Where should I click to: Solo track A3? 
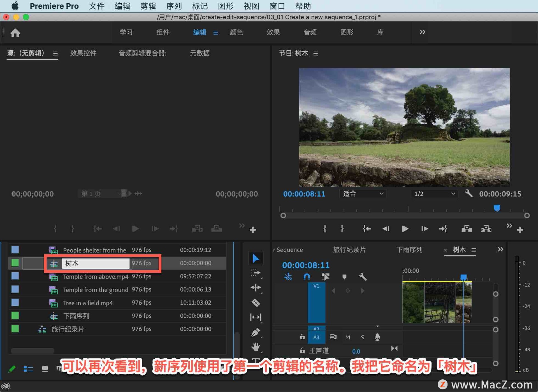[362, 337]
